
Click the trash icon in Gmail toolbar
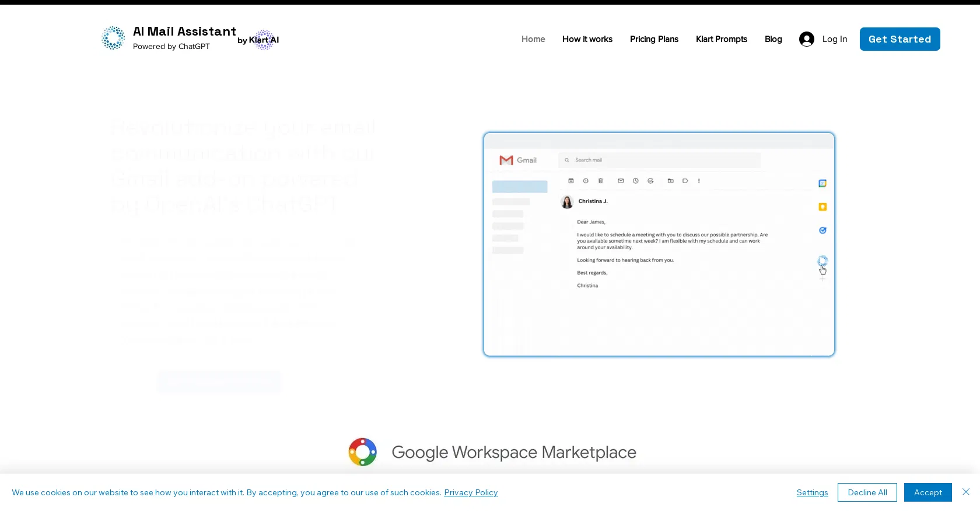coord(601,181)
